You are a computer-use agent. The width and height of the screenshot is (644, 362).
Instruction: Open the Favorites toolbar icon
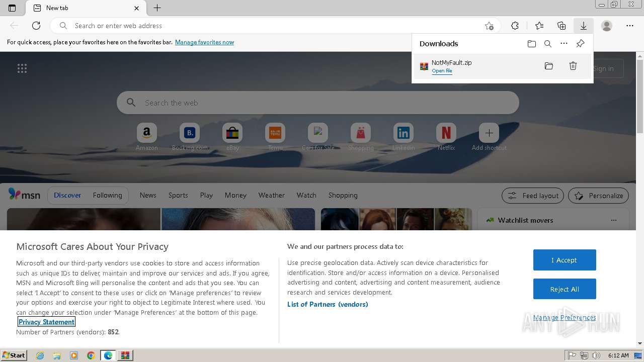pyautogui.click(x=539, y=26)
